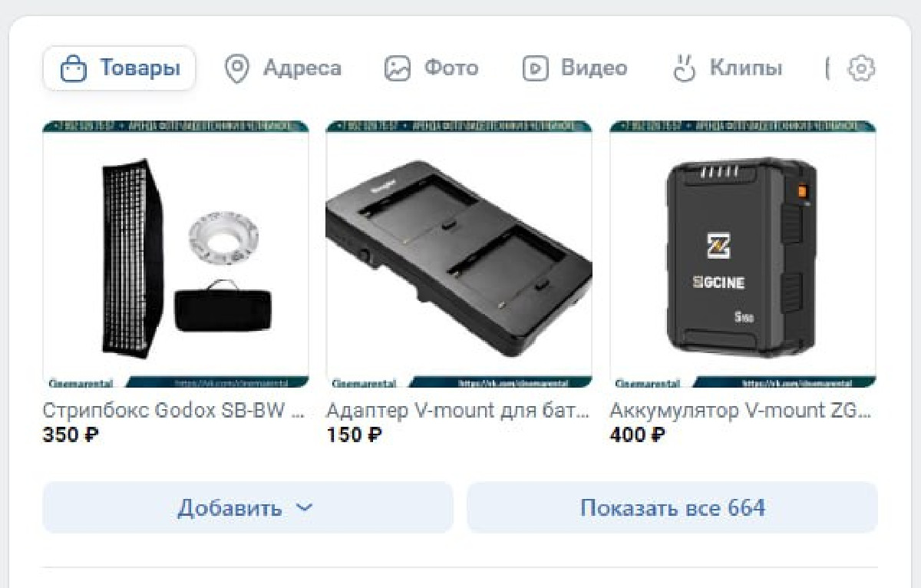Screen dimensions: 921x588
Task: Open the Видео tab
Action: pyautogui.click(x=574, y=69)
